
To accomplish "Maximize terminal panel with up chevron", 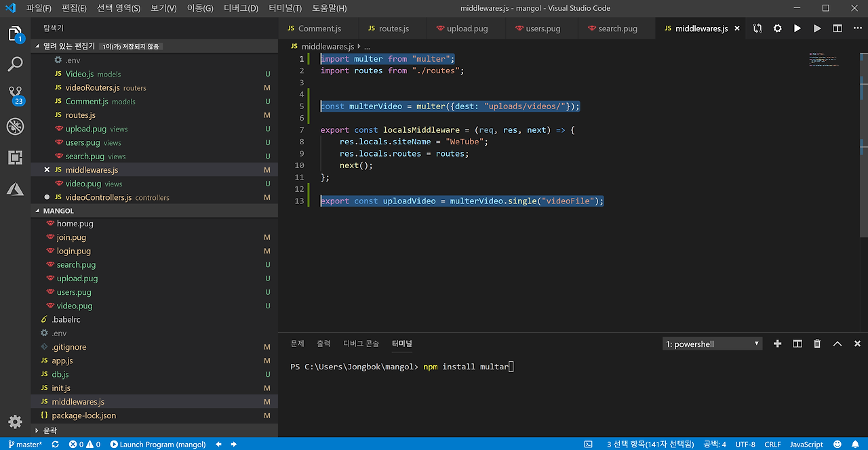I will coord(837,344).
